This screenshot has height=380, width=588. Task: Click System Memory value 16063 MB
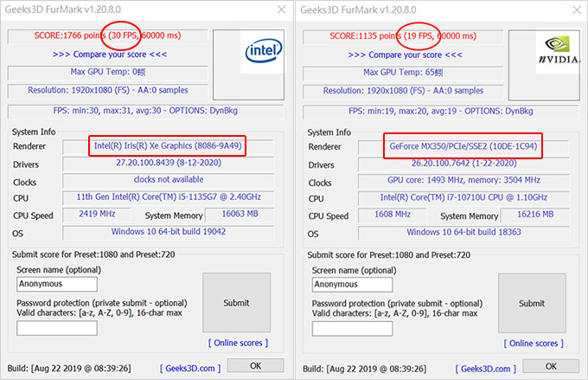tap(240, 214)
